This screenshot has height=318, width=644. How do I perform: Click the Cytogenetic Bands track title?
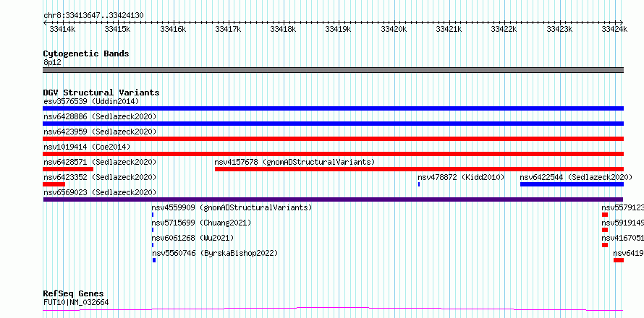coord(86,53)
